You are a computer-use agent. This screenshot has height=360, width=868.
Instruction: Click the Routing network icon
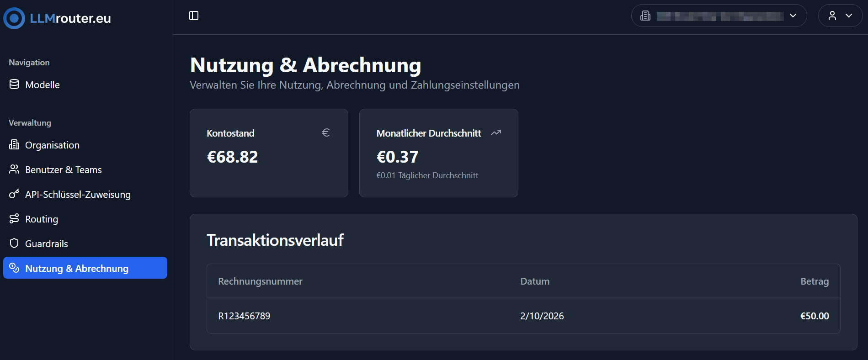click(14, 218)
